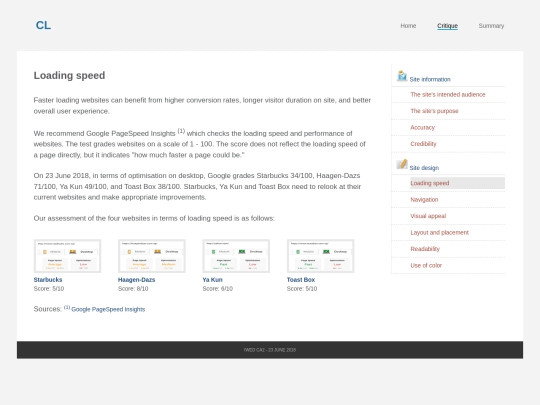
Task: Open the Haagen-Dazs PageSpeed thumbnail
Action: 152,256
